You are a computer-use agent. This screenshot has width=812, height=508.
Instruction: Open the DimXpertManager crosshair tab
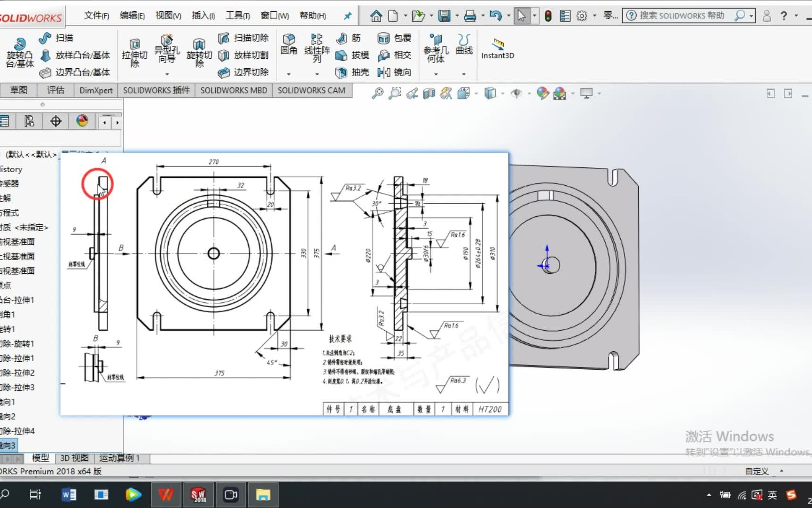pyautogui.click(x=55, y=121)
